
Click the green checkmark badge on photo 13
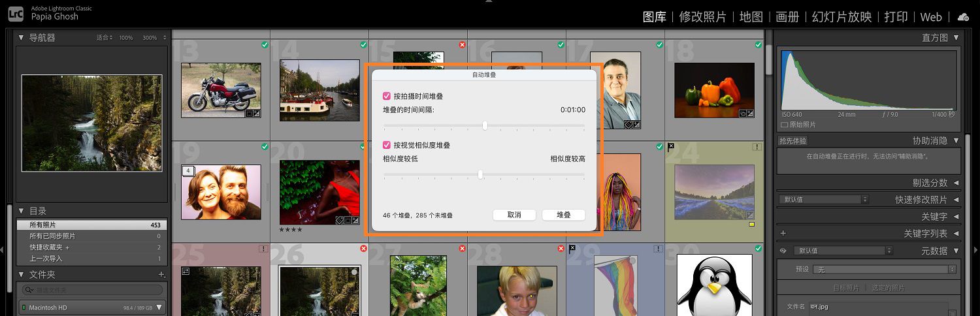click(265, 44)
